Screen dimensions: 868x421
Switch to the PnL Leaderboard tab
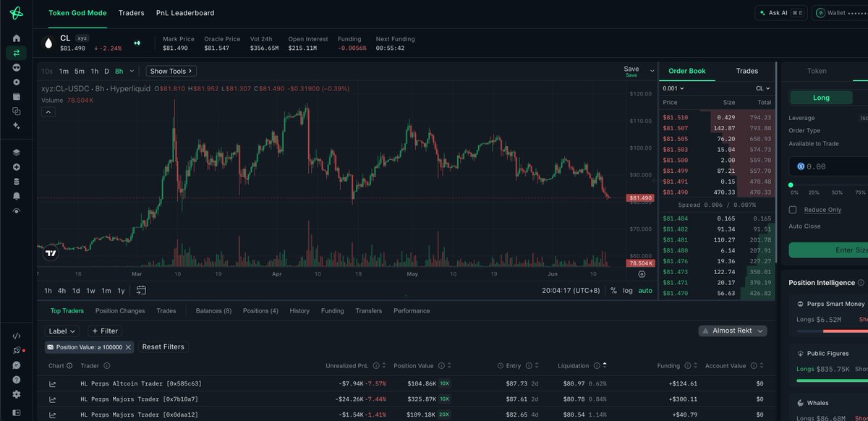click(185, 13)
